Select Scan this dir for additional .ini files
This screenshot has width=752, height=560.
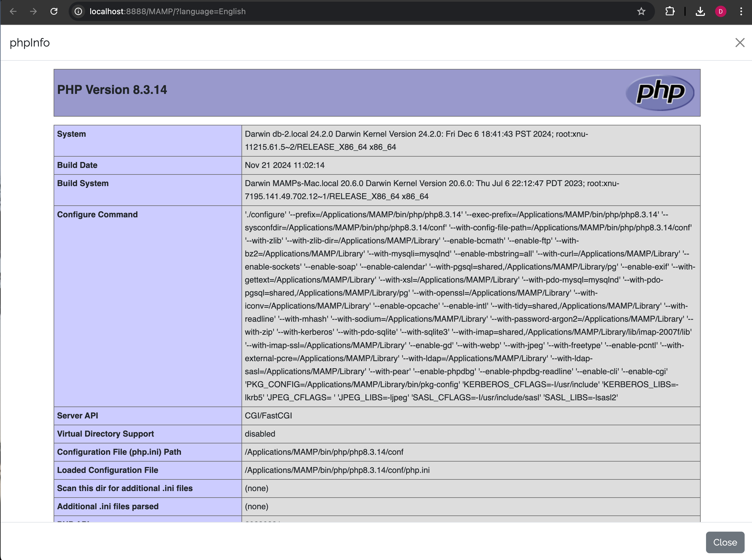click(125, 488)
